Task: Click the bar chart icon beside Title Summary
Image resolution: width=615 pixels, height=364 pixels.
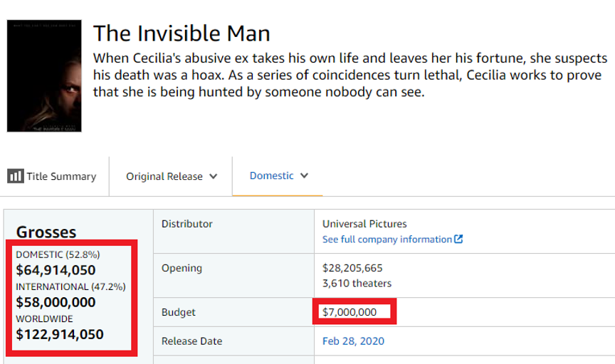Action: click(16, 176)
